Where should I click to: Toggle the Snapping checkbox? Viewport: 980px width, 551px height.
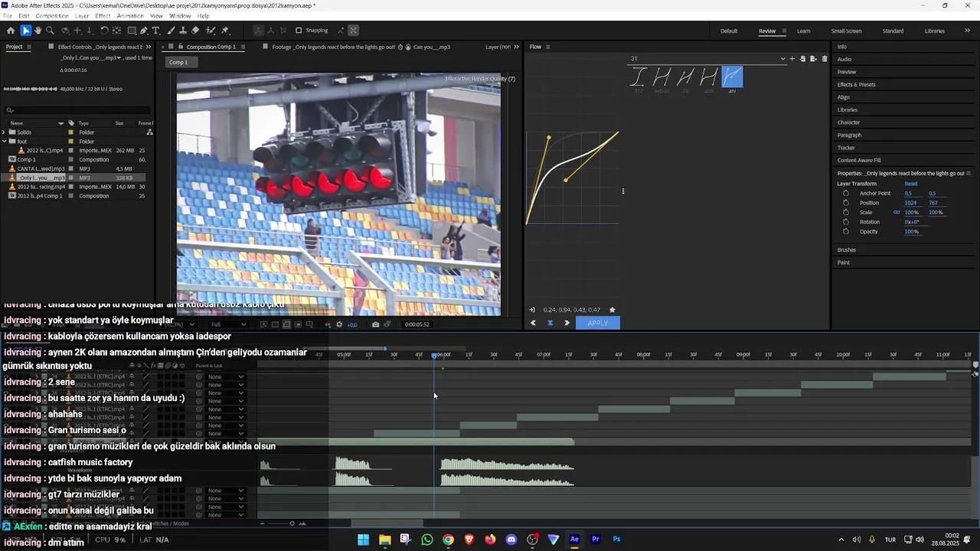[299, 31]
